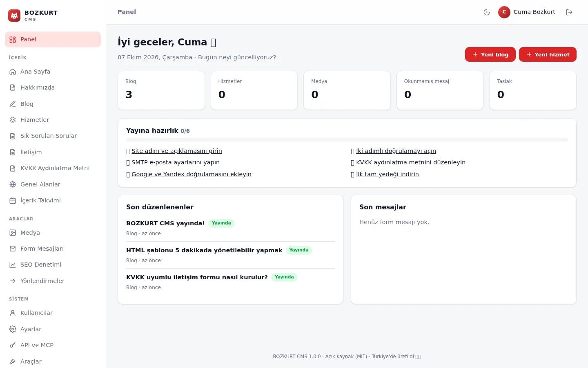
Task: Click the Yeni hizmet button
Action: (x=548, y=54)
